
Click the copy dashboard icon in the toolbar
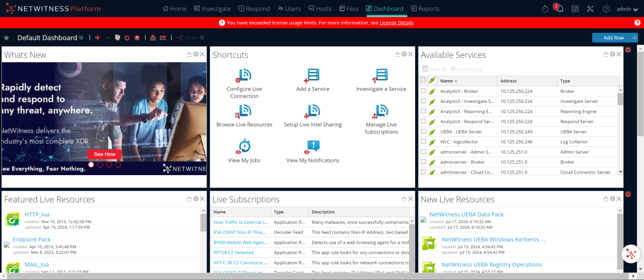pos(118,38)
